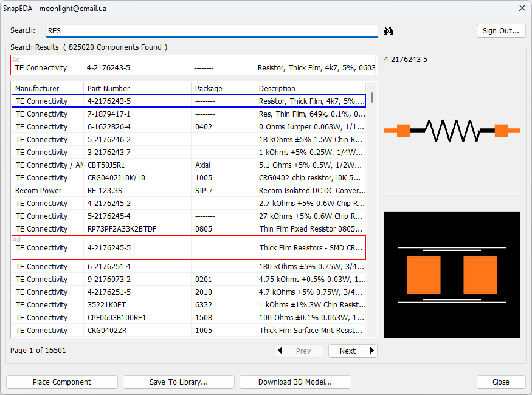
Task: Select part RP73PF2A33K2BTDF row
Action: pyautogui.click(x=188, y=229)
